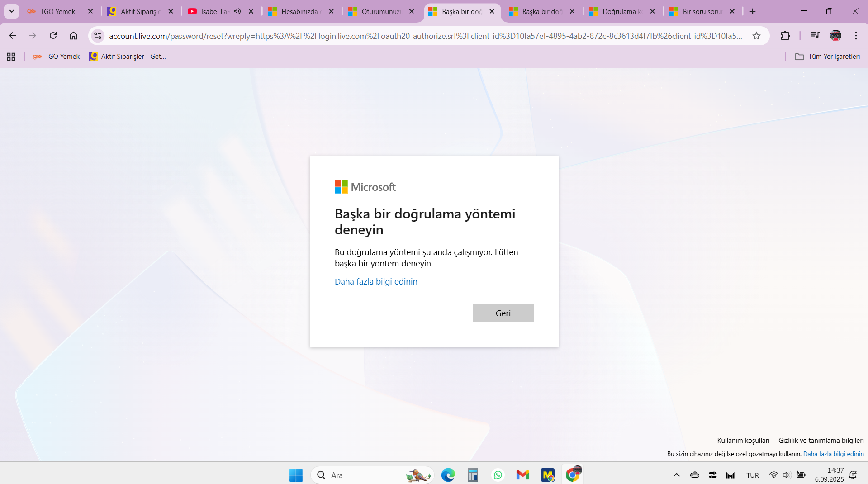This screenshot has height=484, width=868.
Task: Open Calculator from taskbar
Action: [x=473, y=475]
